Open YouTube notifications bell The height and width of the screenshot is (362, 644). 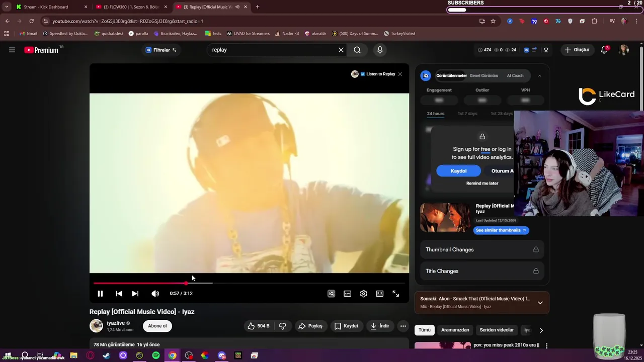click(x=605, y=50)
